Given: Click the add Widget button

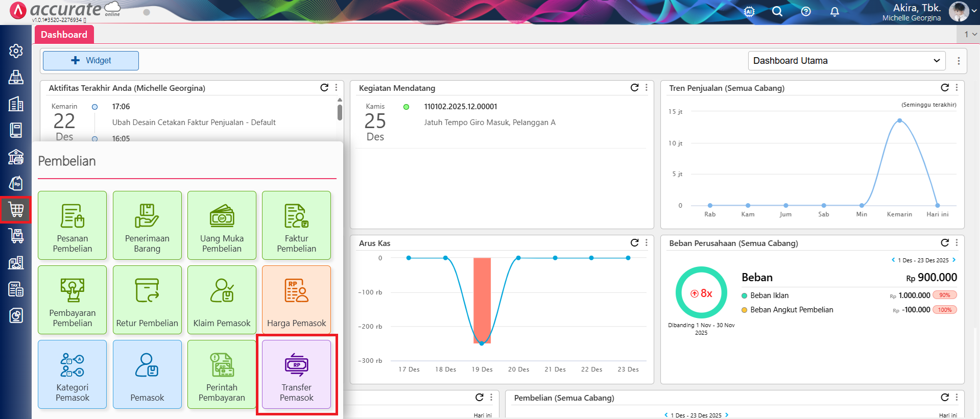Looking at the screenshot, I should tap(91, 61).
